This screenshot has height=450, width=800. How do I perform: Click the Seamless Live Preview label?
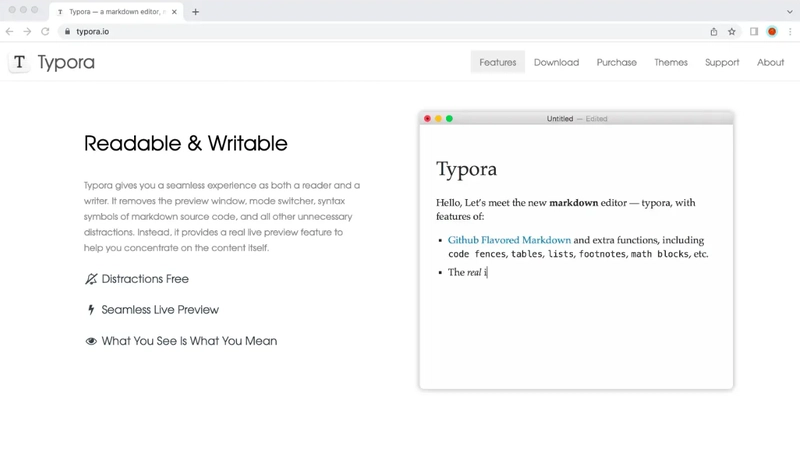point(160,310)
